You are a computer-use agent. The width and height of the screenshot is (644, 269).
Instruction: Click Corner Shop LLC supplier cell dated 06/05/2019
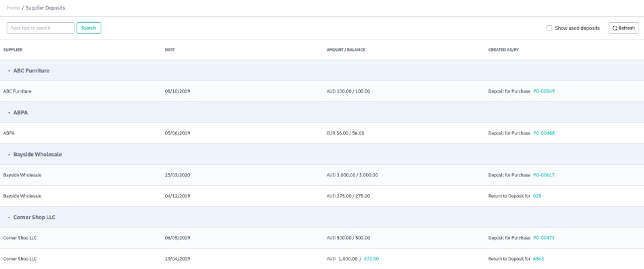coord(20,238)
